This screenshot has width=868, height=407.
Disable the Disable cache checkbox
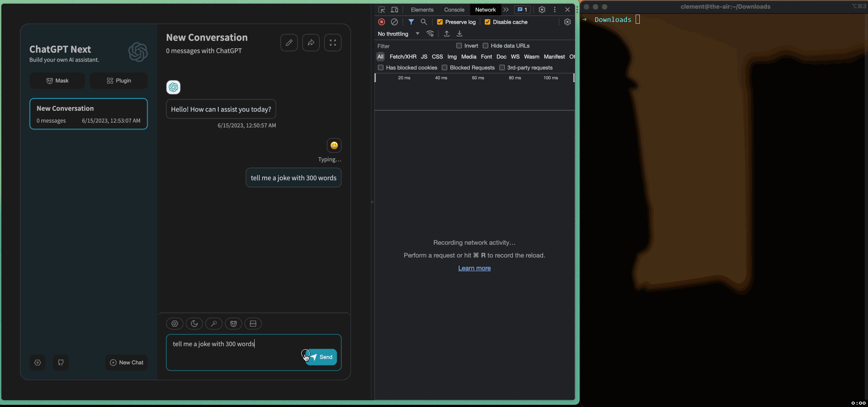[488, 22]
